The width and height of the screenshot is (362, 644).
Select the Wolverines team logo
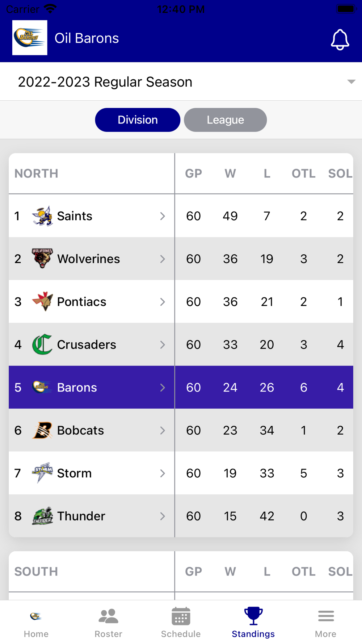point(42,259)
